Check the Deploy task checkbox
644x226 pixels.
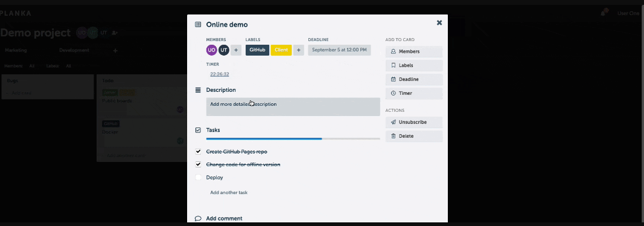pyautogui.click(x=198, y=178)
